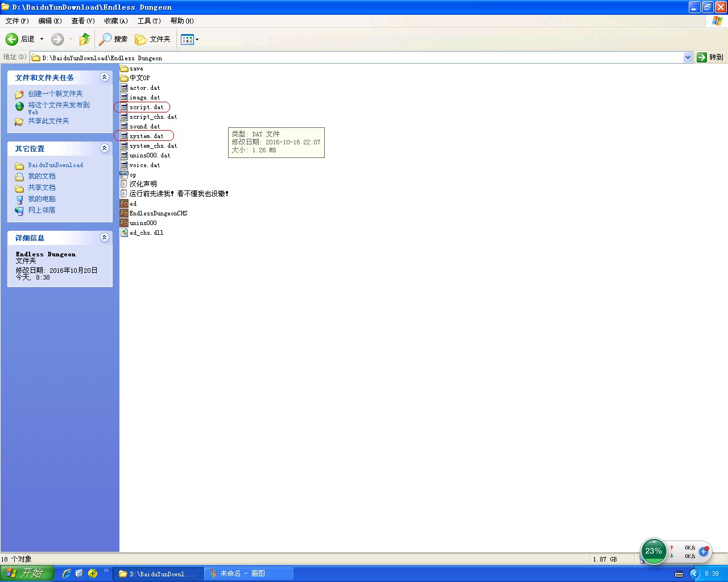
Task: Select the sound.dat file
Action: [x=140, y=127]
